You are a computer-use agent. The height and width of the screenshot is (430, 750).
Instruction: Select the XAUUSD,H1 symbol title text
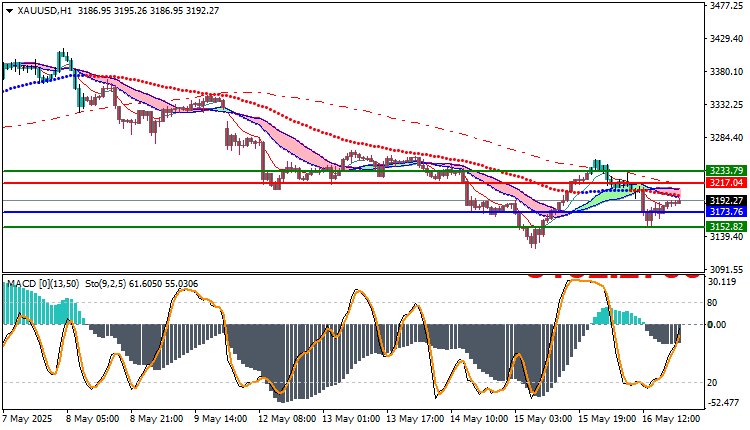44,11
